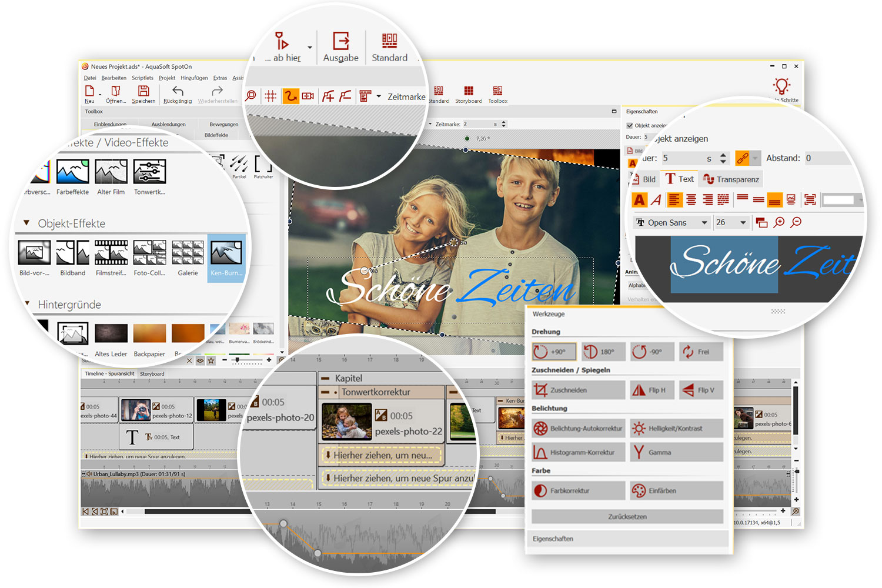The width and height of the screenshot is (882, 588).
Task: Toggle left text alignment button
Action: pos(674,200)
